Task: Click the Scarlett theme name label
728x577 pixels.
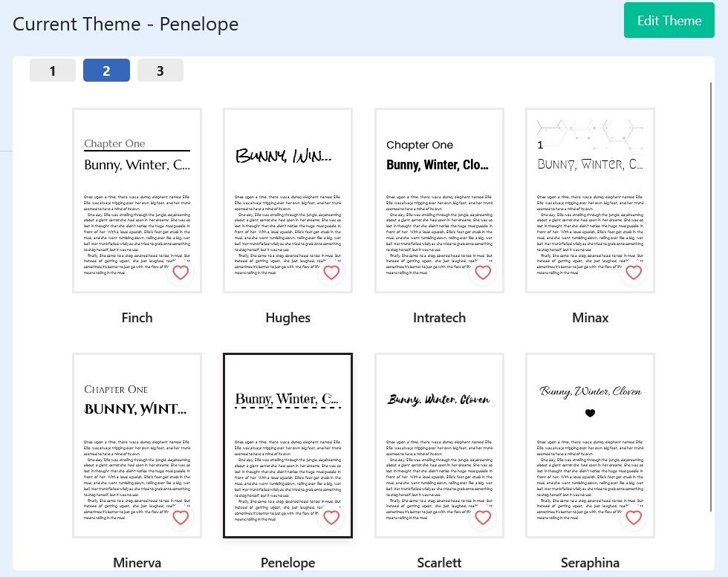Action: [439, 563]
